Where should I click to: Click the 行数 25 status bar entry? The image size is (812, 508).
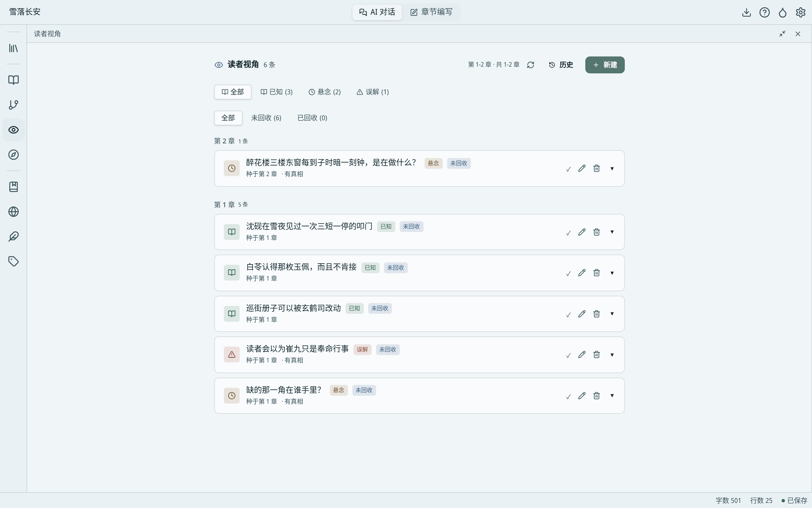(x=761, y=501)
